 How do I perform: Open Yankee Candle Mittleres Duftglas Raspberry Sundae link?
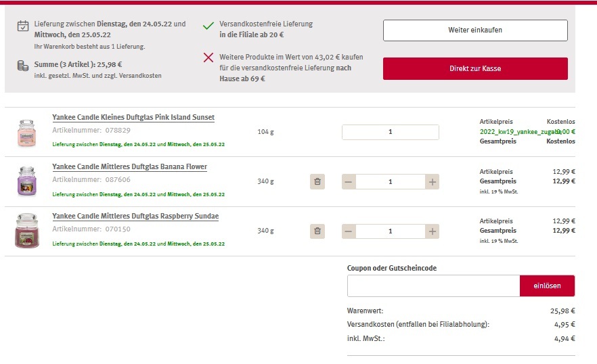coord(135,217)
